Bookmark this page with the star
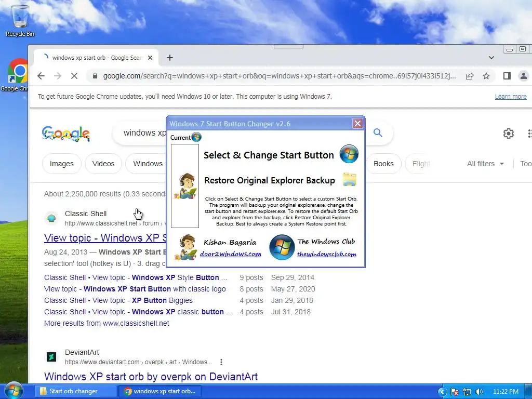This screenshot has width=532, height=399. 486,76
